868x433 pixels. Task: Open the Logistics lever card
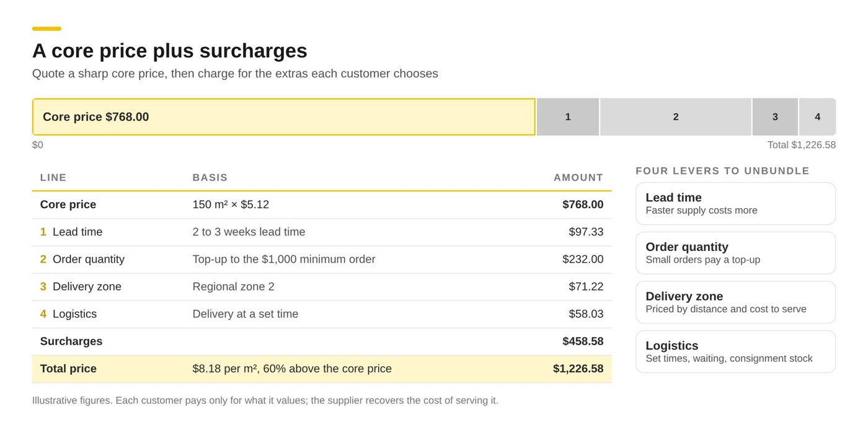coord(735,352)
